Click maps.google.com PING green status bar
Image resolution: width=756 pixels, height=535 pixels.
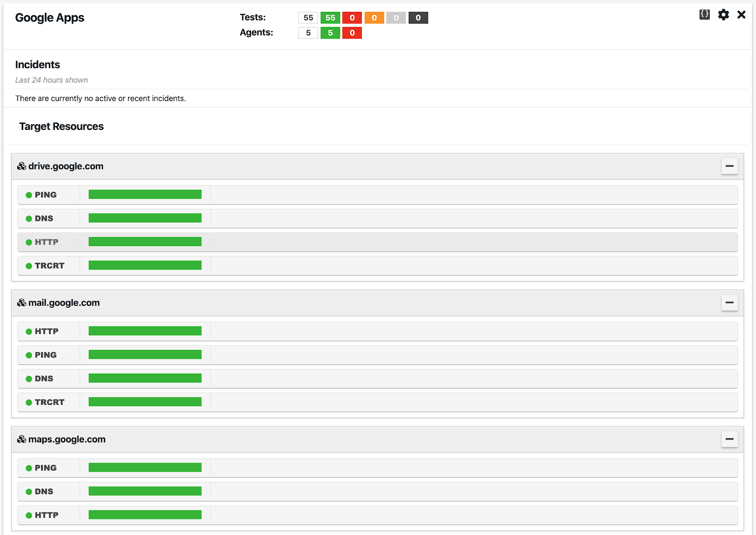pyautogui.click(x=145, y=467)
